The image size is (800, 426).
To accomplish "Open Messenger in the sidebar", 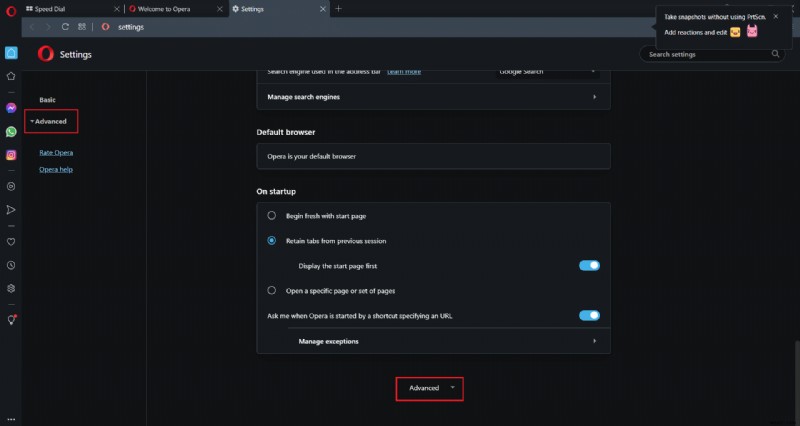I will (x=11, y=108).
